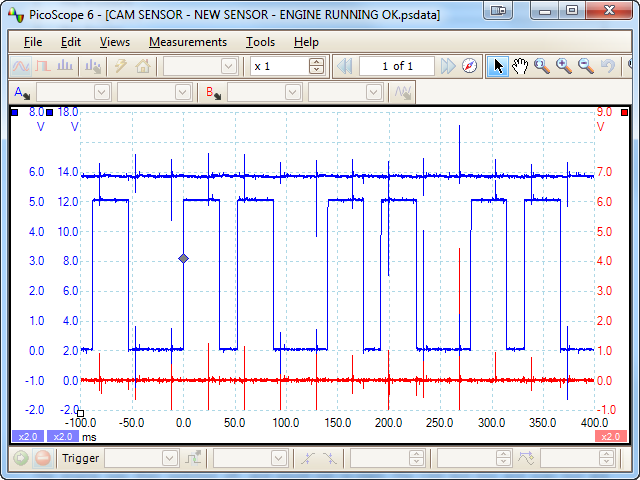Click the Channel B options button
The width and height of the screenshot is (640, 480).
(212, 92)
